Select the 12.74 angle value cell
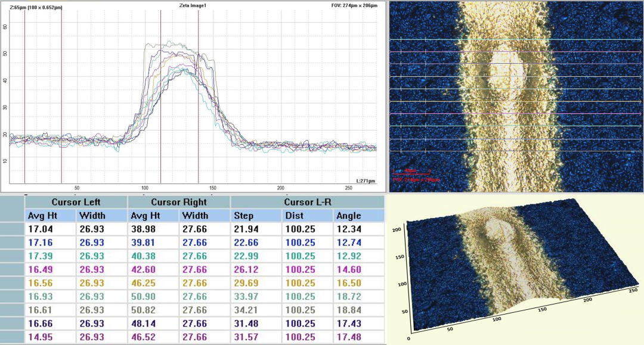This screenshot has height=345, width=644. 358,243
